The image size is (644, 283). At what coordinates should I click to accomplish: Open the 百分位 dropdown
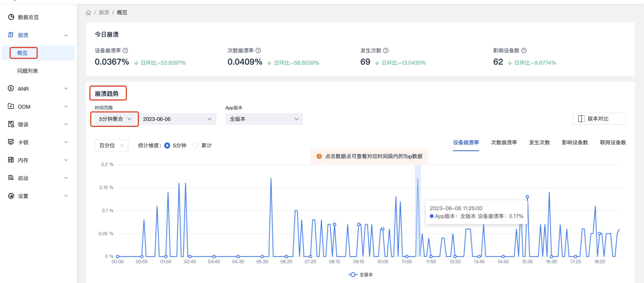(x=112, y=146)
